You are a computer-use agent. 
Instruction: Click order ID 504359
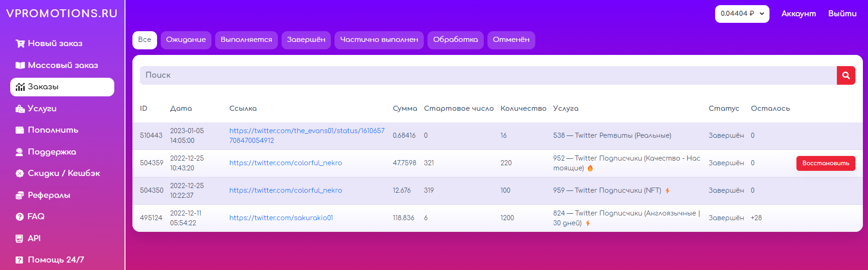pos(151,163)
